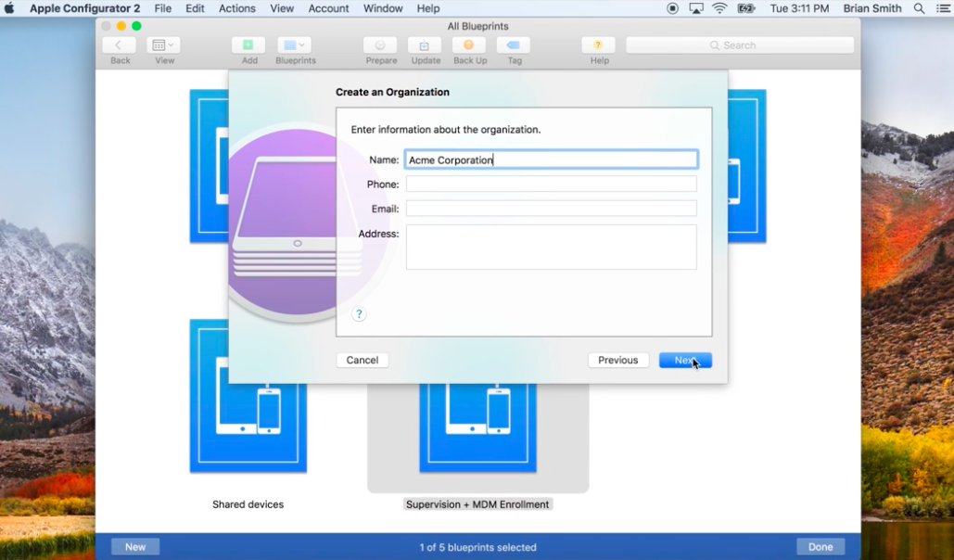954x560 pixels.
Task: Click the Tag toolbar icon
Action: pos(514,45)
